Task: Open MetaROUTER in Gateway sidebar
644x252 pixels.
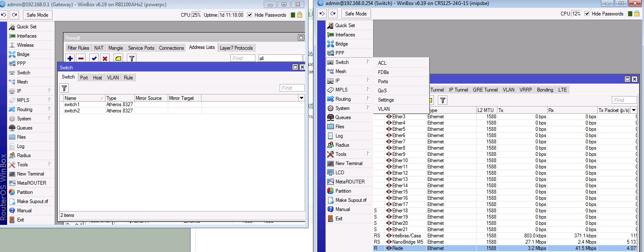Action: click(x=31, y=183)
